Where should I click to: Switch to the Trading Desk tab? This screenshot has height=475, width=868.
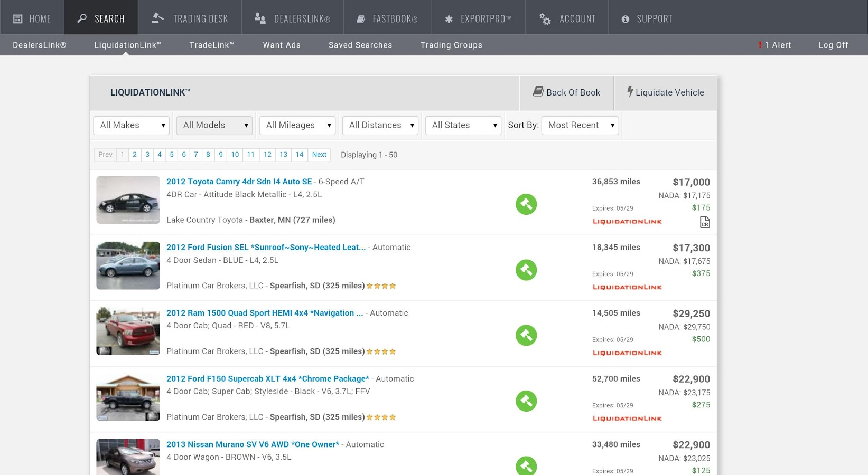pos(190,17)
